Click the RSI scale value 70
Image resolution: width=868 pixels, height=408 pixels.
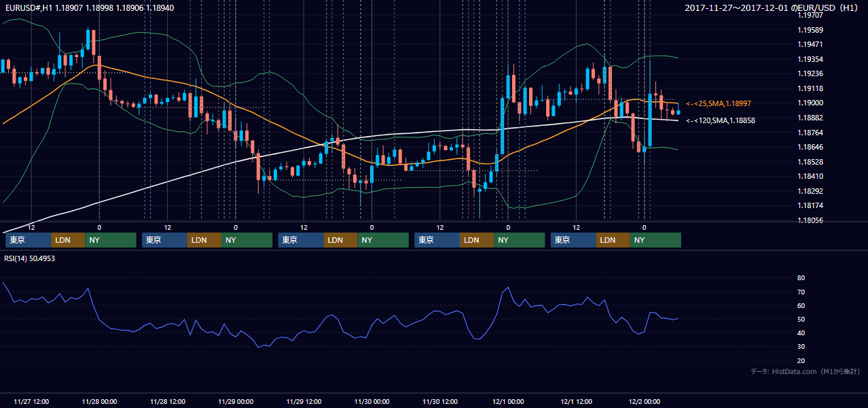(x=801, y=292)
